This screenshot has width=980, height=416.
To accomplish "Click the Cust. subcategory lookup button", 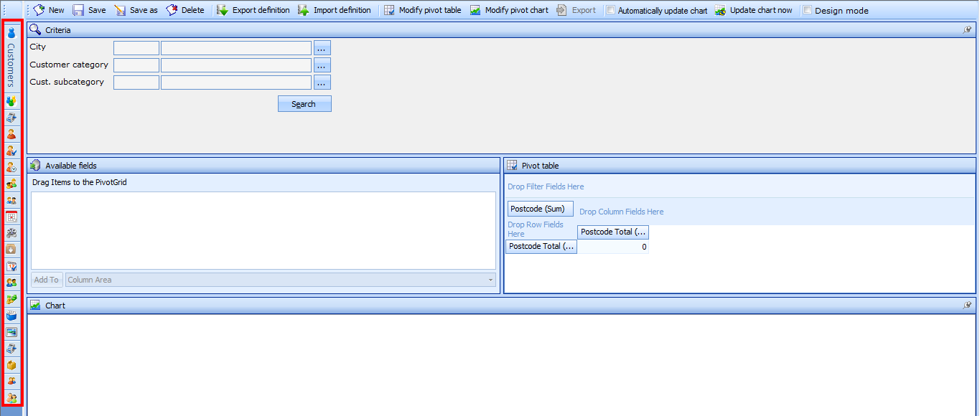I will point(322,82).
